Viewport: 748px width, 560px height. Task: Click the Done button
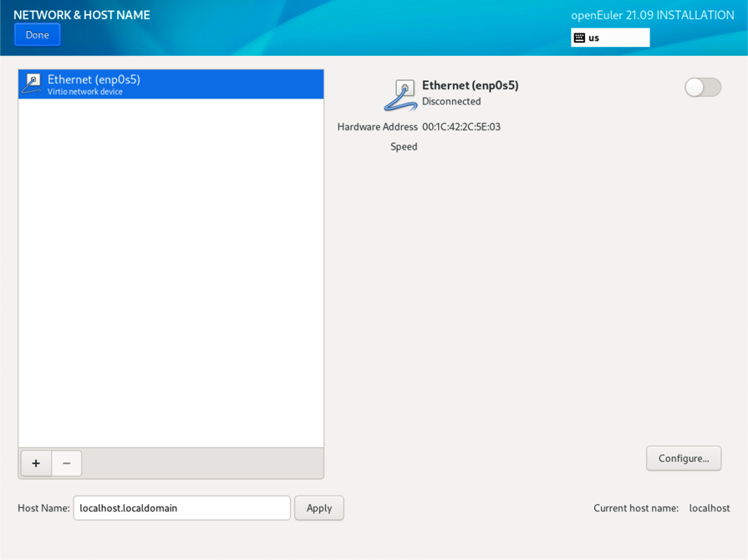(x=37, y=35)
